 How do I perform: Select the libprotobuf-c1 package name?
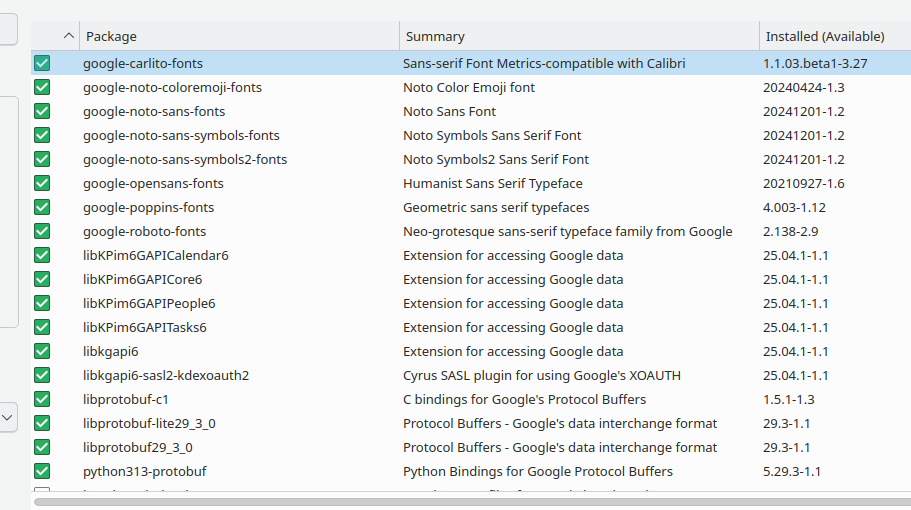click(125, 400)
